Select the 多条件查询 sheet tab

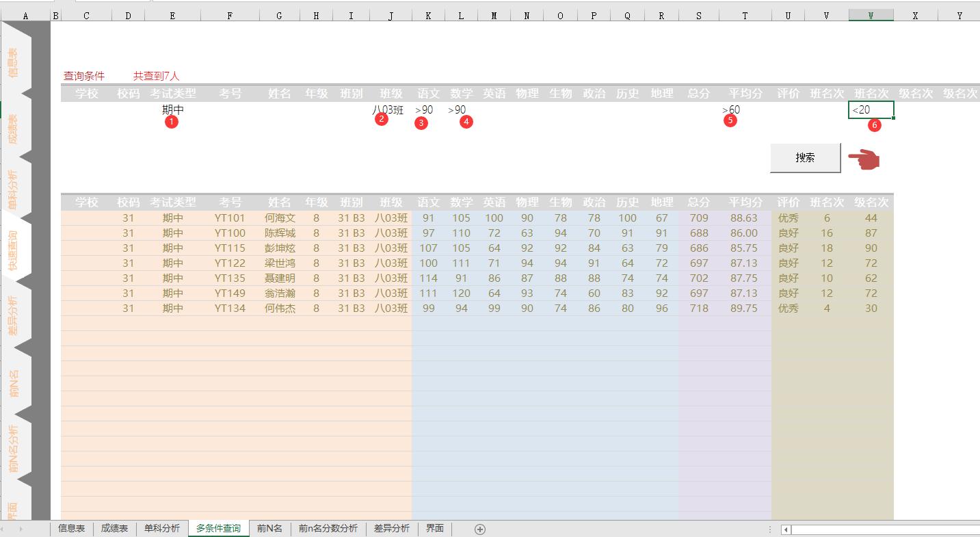(218, 528)
